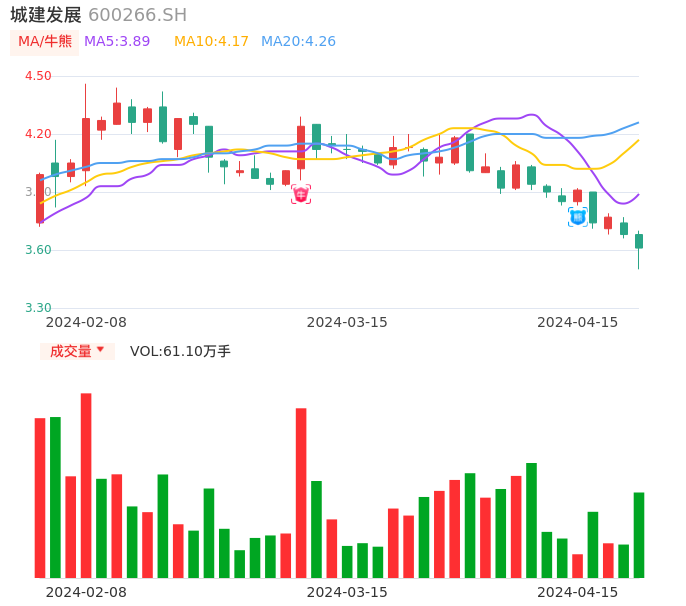This screenshot has width=686, height=606.
Task: Click the large red volume bar mid-March
Action: point(301,493)
